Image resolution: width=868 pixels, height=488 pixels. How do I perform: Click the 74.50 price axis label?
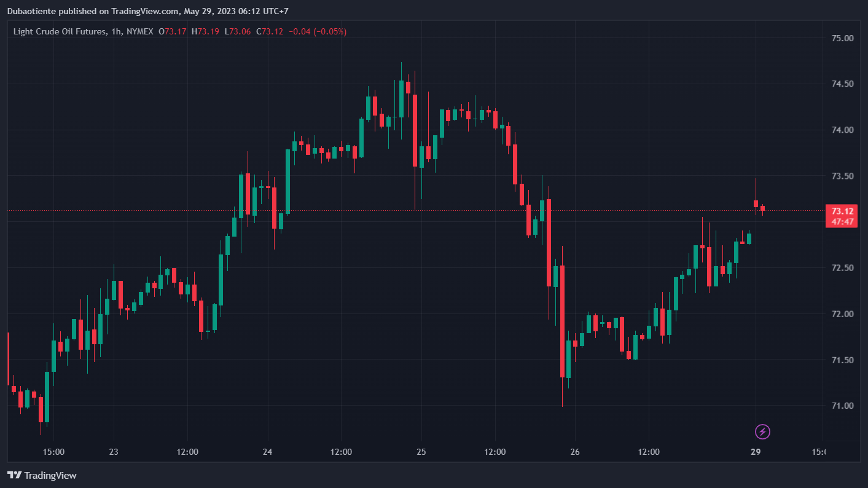click(842, 84)
